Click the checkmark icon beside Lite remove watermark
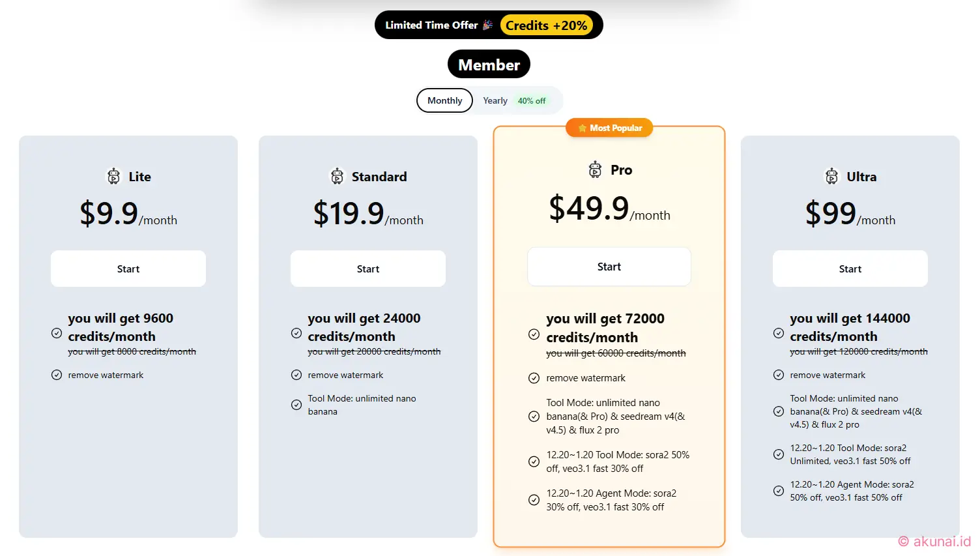This screenshot has width=980, height=556. point(57,375)
